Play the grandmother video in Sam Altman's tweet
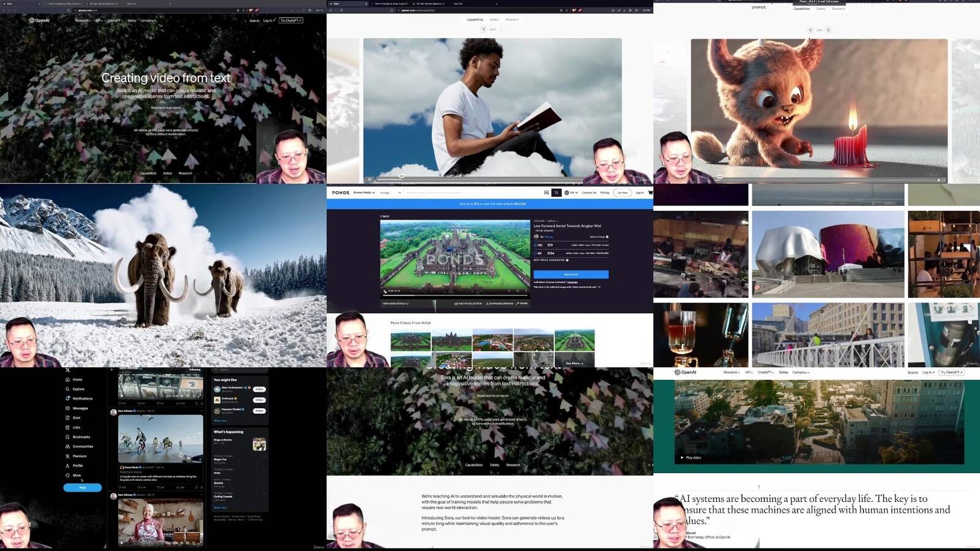The height and width of the screenshot is (551, 980). pyautogui.click(x=121, y=542)
